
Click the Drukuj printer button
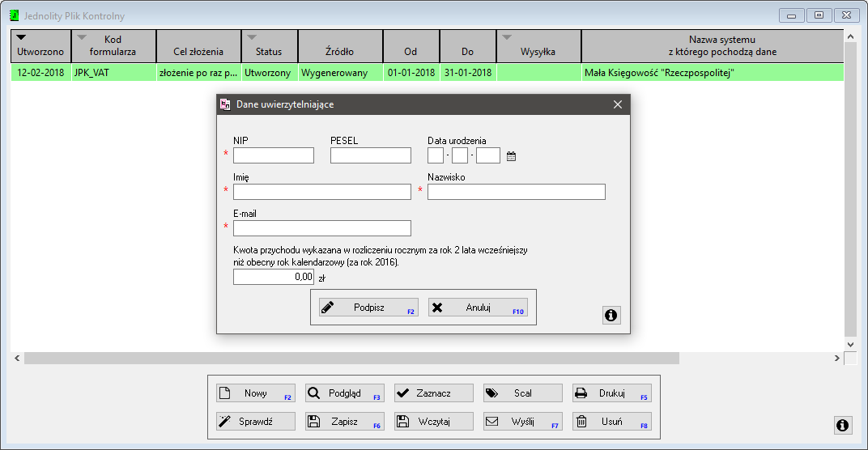click(611, 393)
